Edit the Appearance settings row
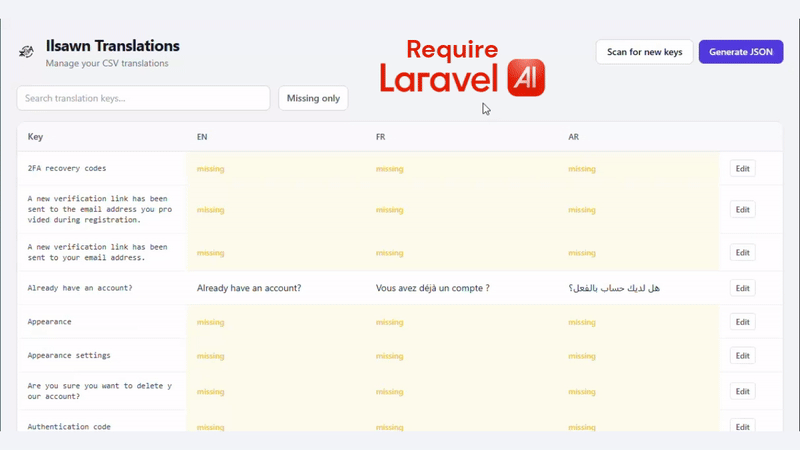 742,356
